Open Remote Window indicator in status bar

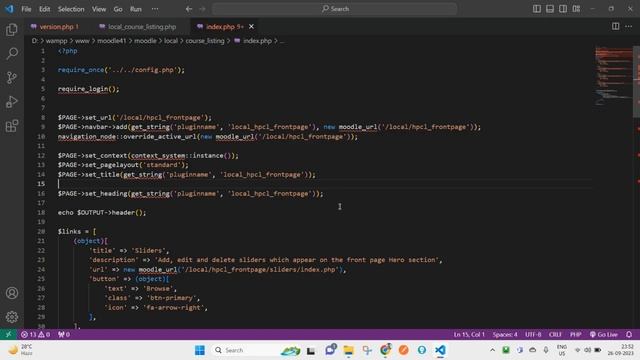point(8,334)
